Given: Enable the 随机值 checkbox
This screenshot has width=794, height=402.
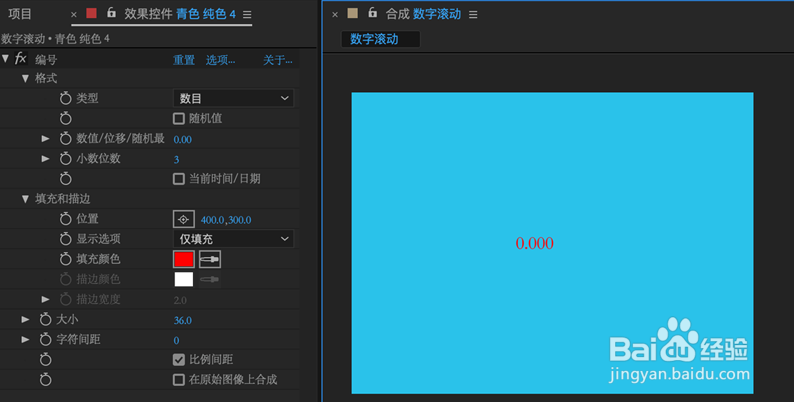Looking at the screenshot, I should point(179,118).
